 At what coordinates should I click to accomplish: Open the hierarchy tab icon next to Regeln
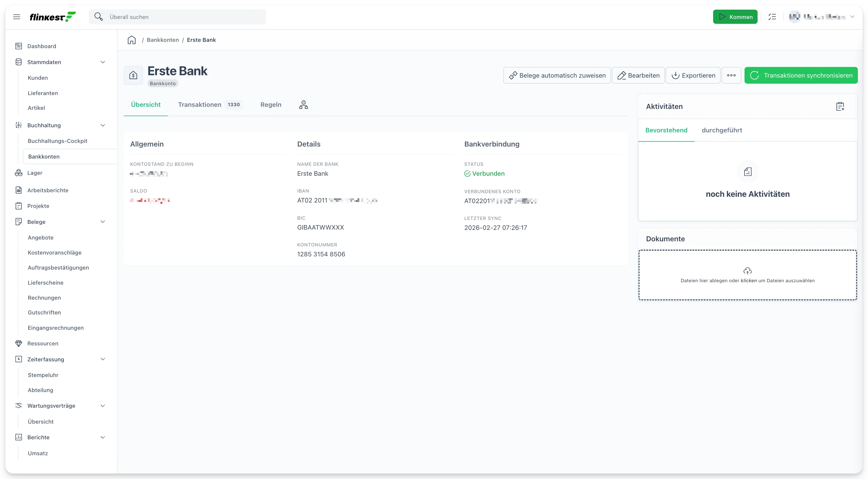point(304,105)
